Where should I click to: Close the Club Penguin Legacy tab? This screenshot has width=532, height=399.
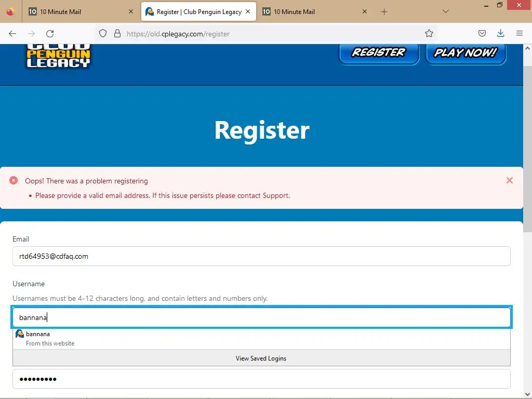point(248,11)
